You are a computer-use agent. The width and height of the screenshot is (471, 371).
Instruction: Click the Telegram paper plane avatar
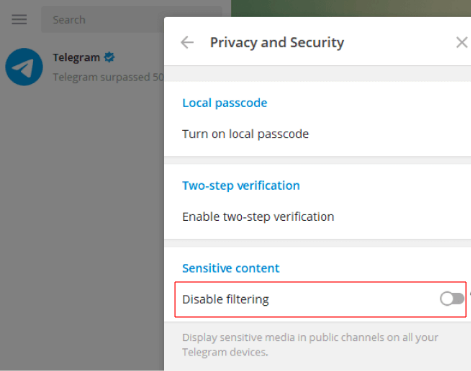24,67
